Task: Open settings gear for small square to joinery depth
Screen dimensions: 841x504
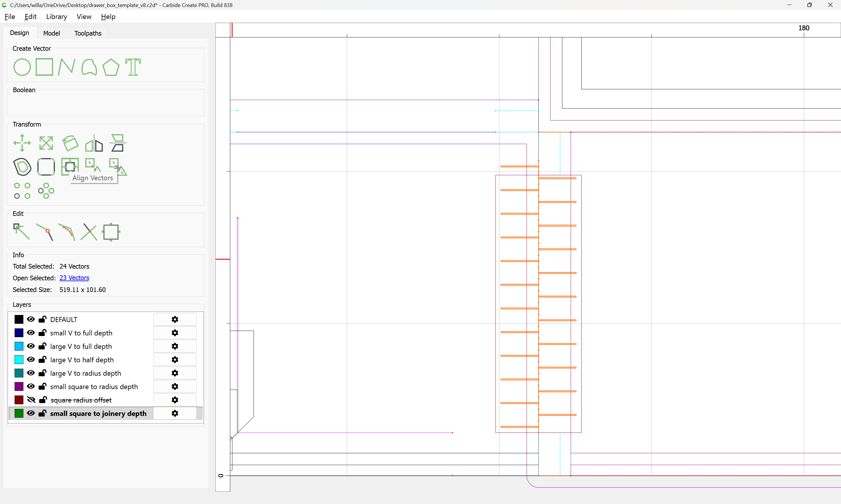Action: [x=175, y=413]
